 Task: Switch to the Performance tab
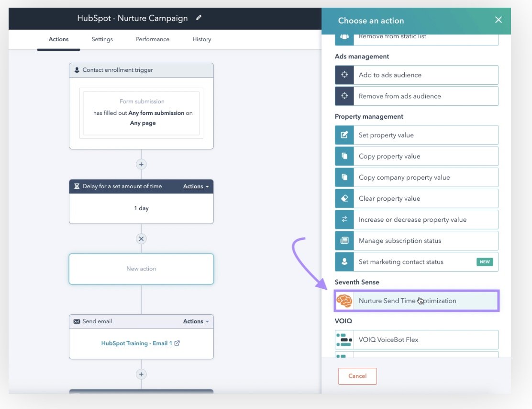point(152,39)
